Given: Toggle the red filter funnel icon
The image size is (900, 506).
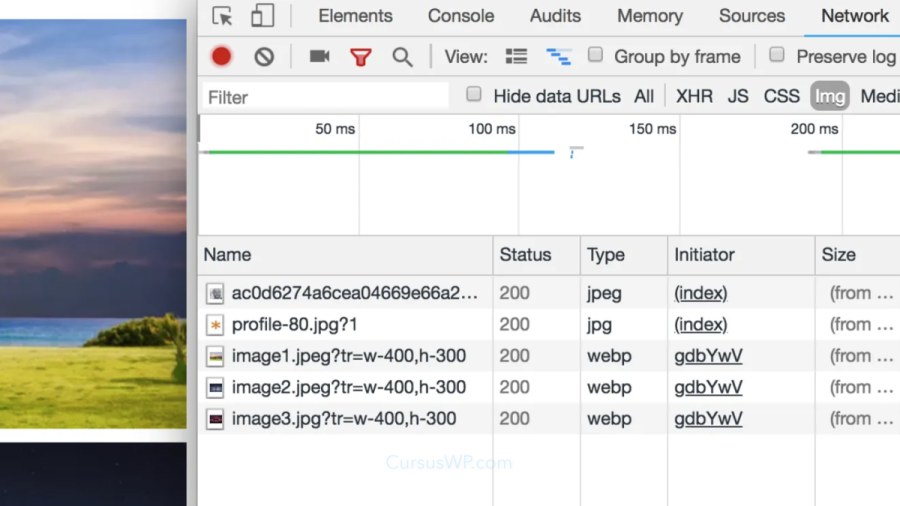Looking at the screenshot, I should click(x=361, y=57).
